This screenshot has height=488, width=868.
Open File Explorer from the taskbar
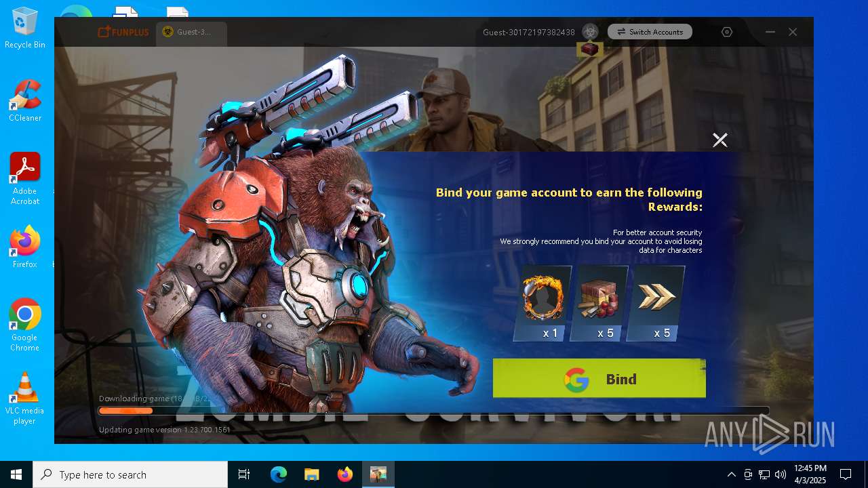click(x=311, y=474)
